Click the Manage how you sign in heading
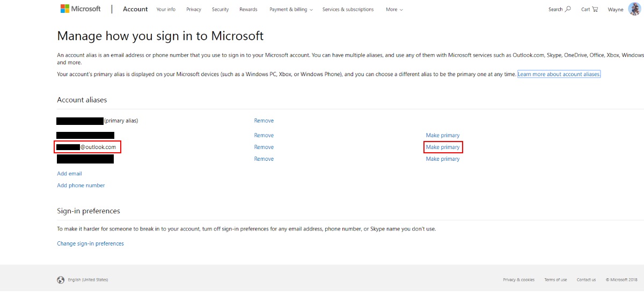 click(x=160, y=36)
